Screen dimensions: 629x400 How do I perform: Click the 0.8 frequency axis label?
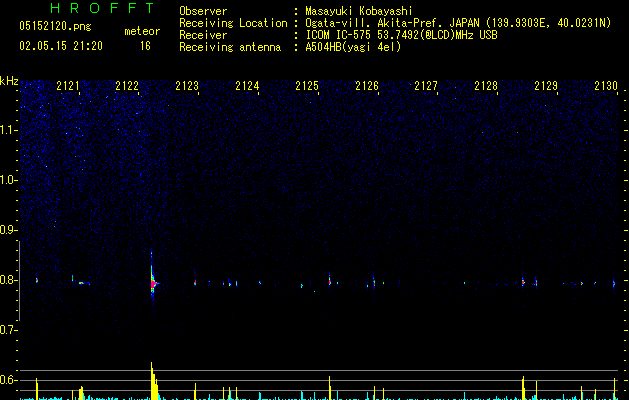[8, 280]
